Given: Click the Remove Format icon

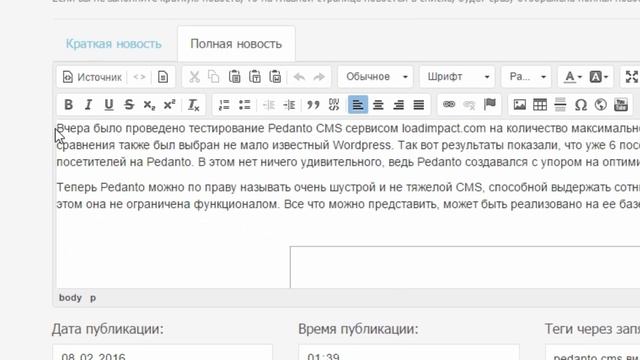Looking at the screenshot, I should pyautogui.click(x=193, y=105).
